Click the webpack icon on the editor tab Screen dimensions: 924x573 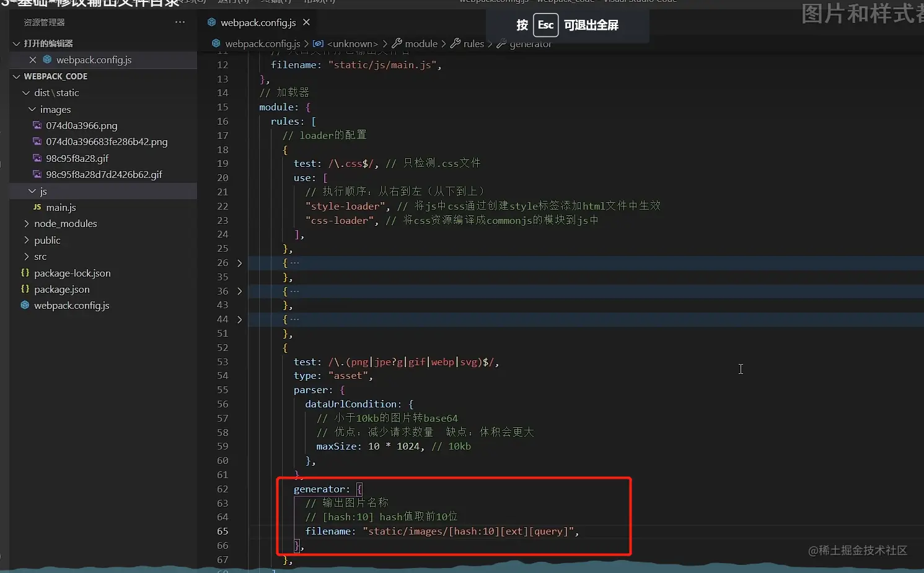(x=211, y=22)
